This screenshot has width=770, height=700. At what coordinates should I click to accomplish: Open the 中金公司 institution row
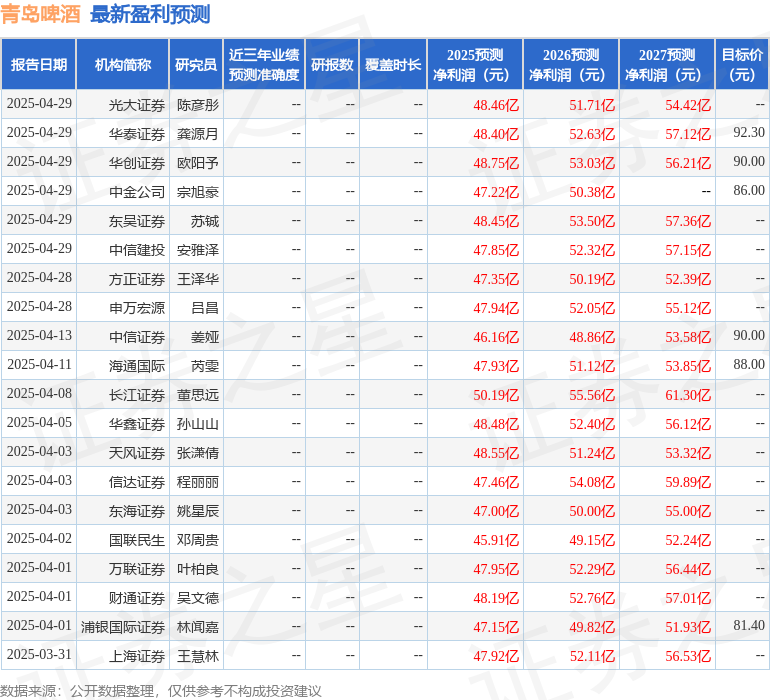pyautogui.click(x=137, y=191)
